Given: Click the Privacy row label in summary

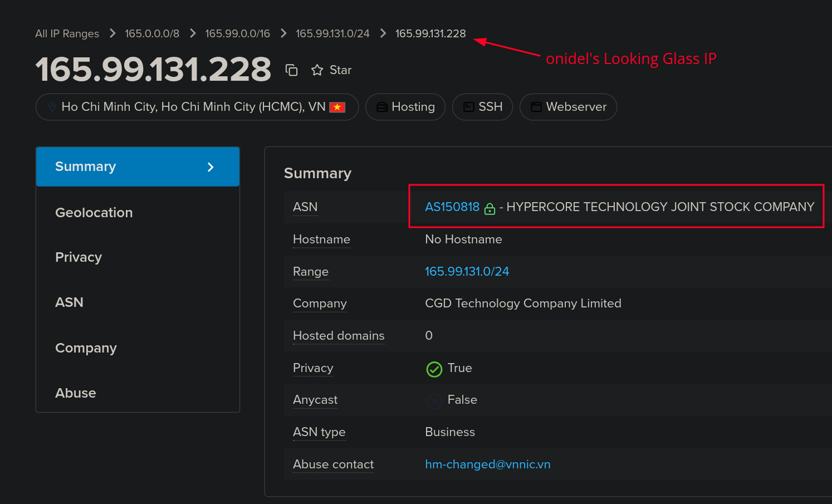Looking at the screenshot, I should (x=313, y=368).
